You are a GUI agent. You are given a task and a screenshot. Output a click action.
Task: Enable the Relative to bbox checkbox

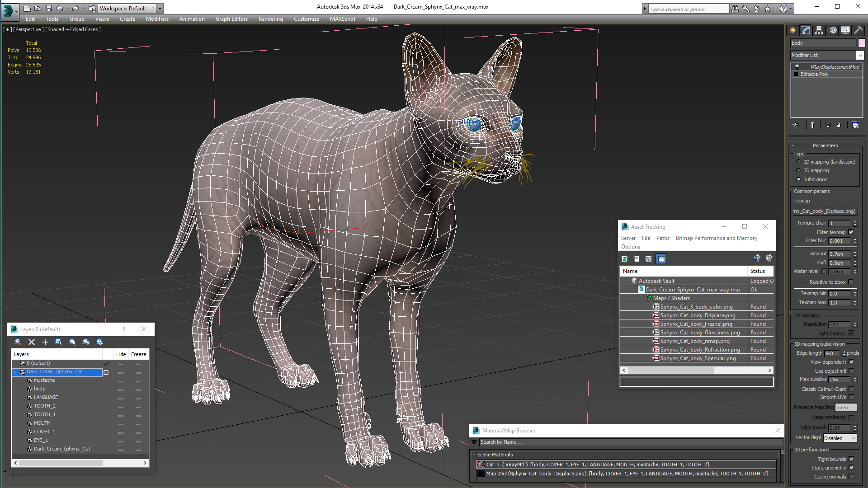[x=851, y=282]
